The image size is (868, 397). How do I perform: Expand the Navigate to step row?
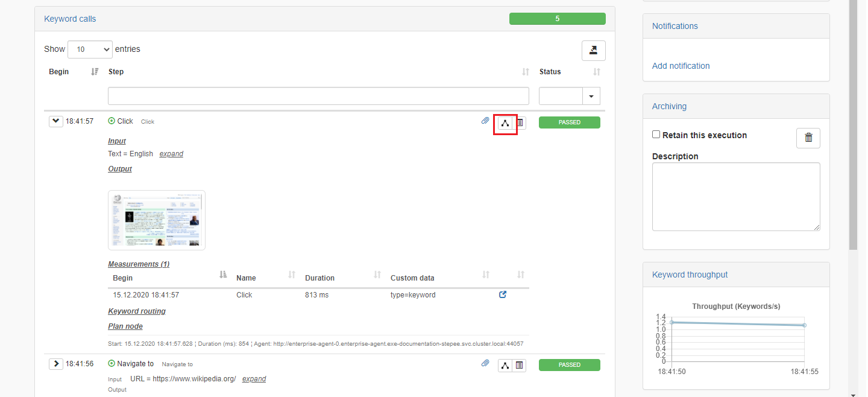point(55,363)
